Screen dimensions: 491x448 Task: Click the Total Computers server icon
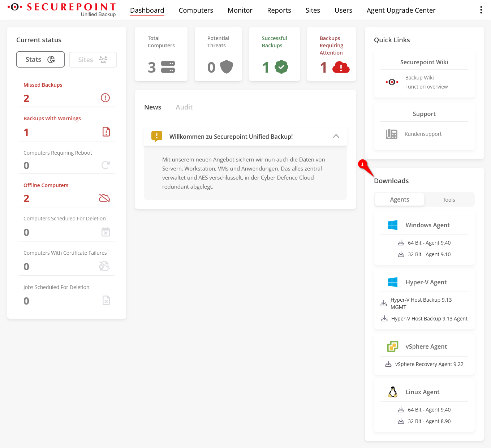(168, 67)
